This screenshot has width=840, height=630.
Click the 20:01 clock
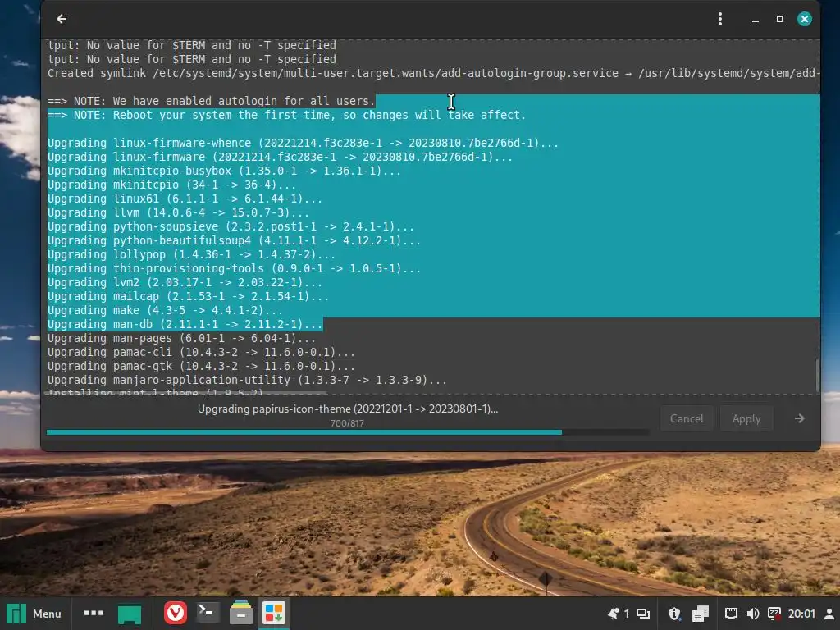click(x=801, y=614)
